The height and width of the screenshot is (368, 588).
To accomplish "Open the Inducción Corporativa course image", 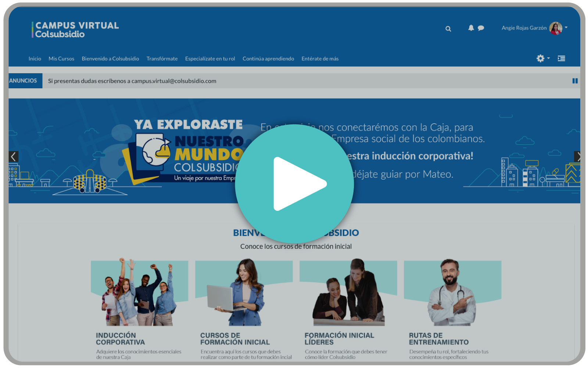I will [140, 292].
